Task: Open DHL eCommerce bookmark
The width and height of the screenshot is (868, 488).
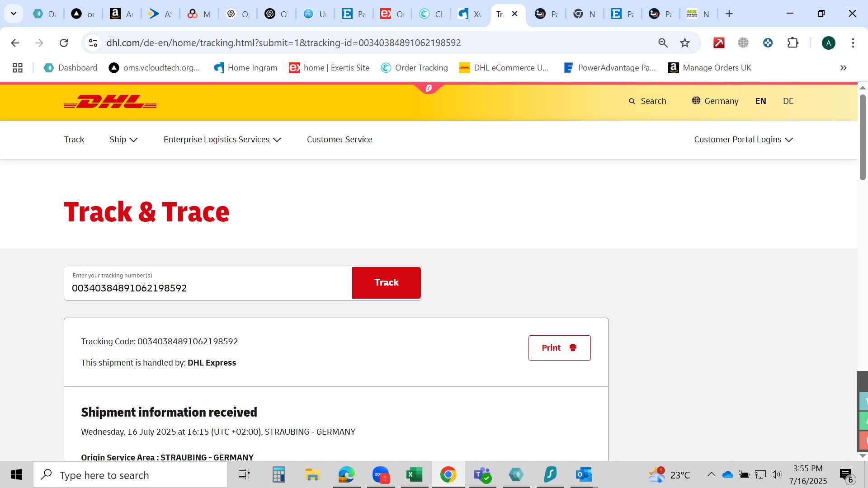Action: tap(504, 68)
